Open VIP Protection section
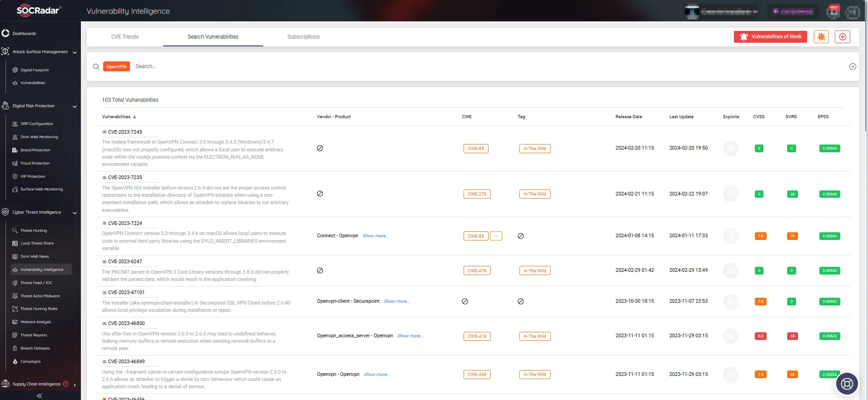The width and height of the screenshot is (868, 400). (33, 176)
